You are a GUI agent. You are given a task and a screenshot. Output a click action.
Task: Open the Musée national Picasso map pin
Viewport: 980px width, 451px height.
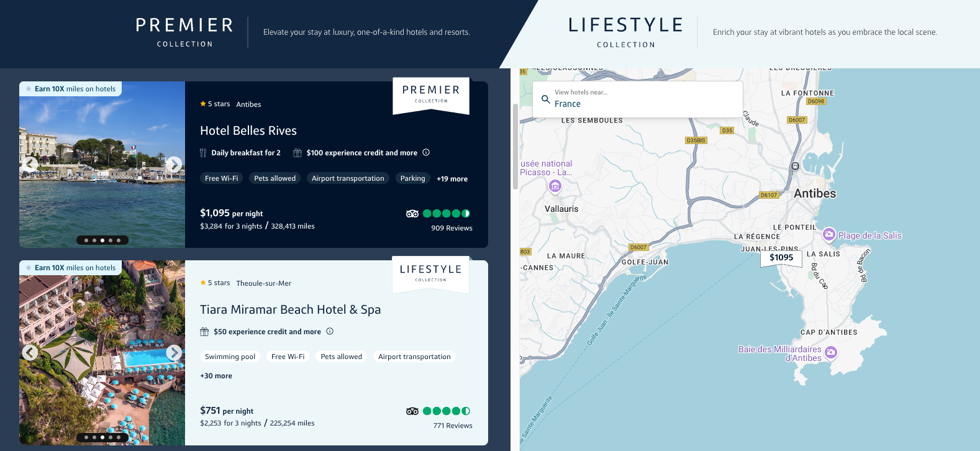pyautogui.click(x=555, y=185)
